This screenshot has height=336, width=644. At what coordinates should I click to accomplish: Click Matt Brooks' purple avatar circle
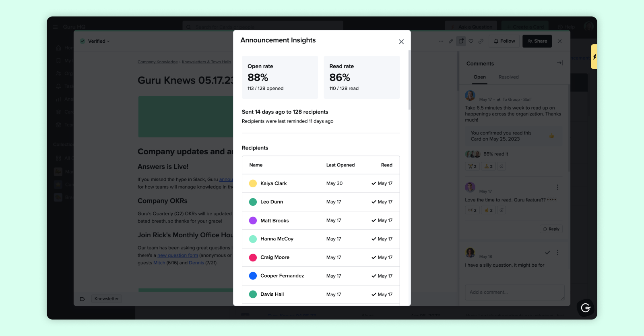pyautogui.click(x=253, y=220)
